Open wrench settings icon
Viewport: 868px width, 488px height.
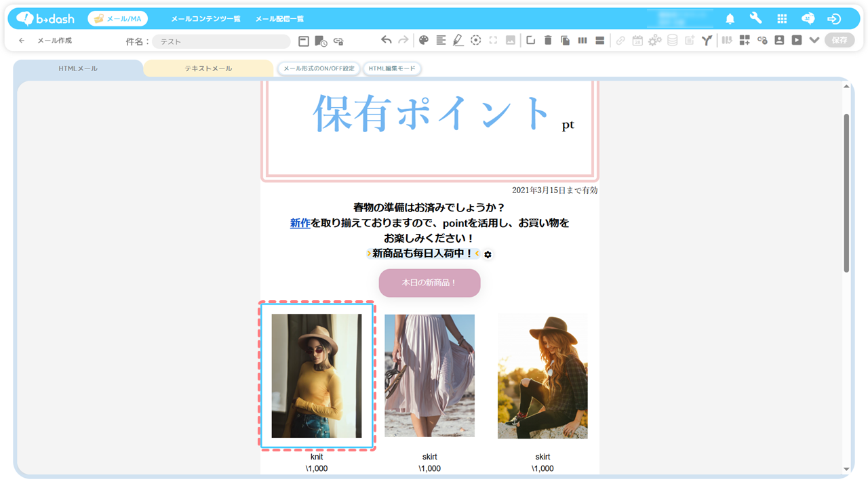(x=755, y=18)
